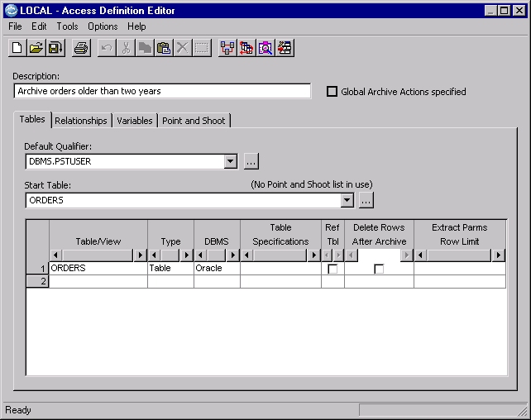The image size is (531, 420).
Task: Click the New document toolbar icon
Action: pyautogui.click(x=17, y=48)
